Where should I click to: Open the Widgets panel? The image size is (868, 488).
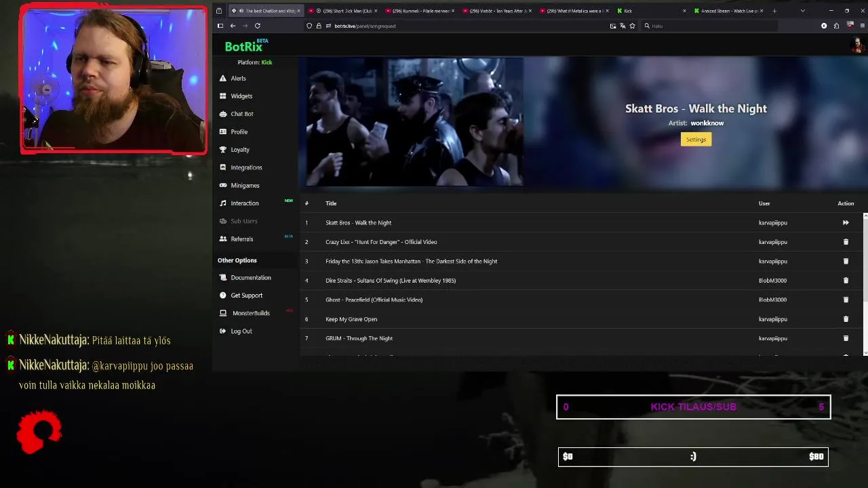point(236,96)
